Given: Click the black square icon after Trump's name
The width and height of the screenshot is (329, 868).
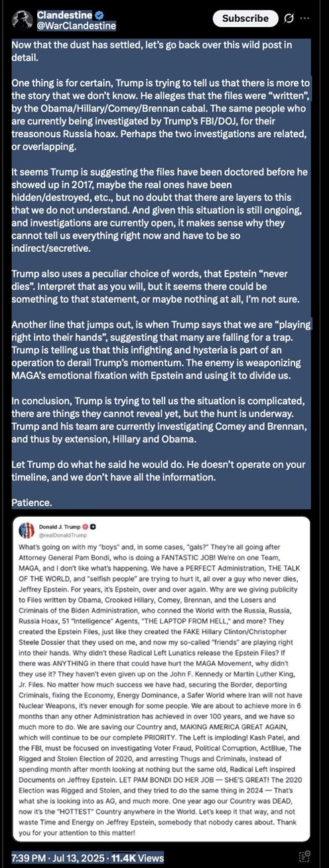Looking at the screenshot, I should [93, 527].
